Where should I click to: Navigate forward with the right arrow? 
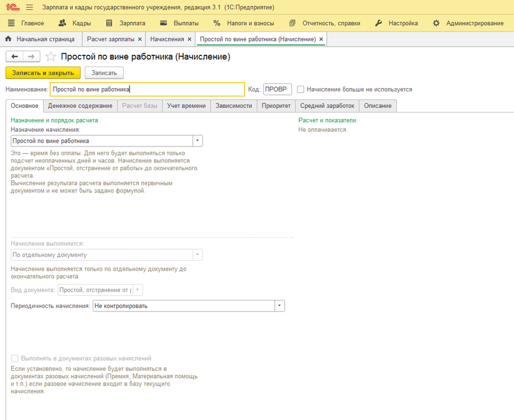[x=32, y=57]
